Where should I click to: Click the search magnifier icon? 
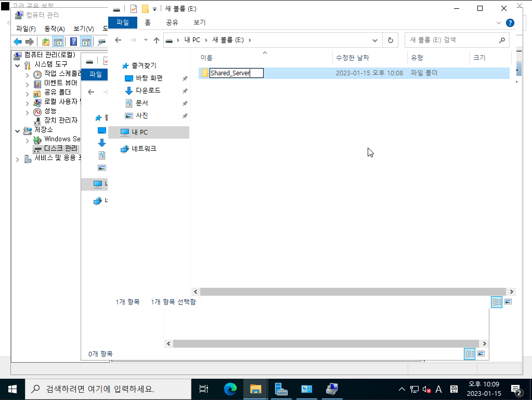click(x=502, y=41)
